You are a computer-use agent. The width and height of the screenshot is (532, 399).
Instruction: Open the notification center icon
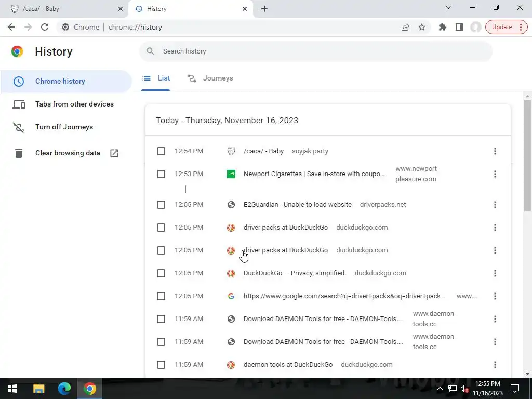pyautogui.click(x=515, y=389)
